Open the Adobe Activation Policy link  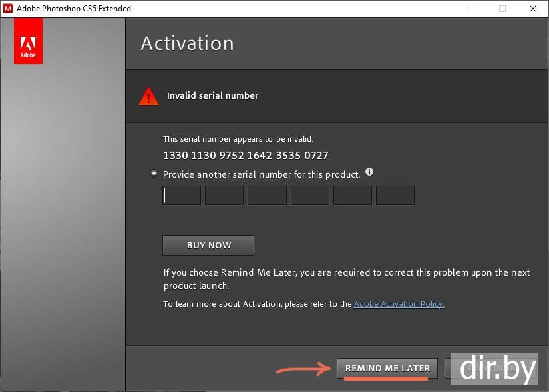pyautogui.click(x=399, y=304)
